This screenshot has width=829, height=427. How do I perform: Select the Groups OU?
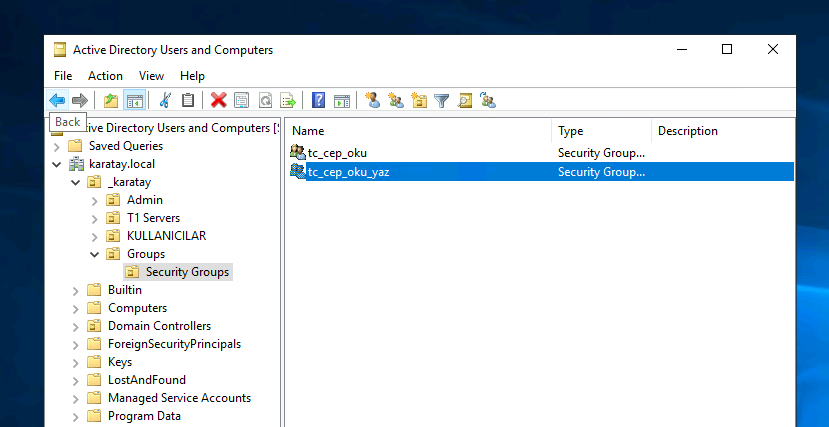click(146, 254)
